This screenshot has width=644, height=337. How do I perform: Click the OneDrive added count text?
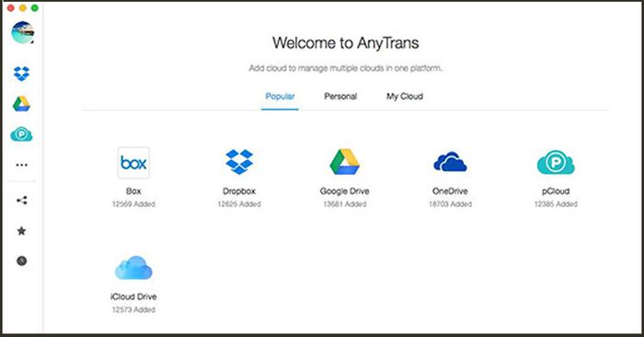pyautogui.click(x=450, y=204)
